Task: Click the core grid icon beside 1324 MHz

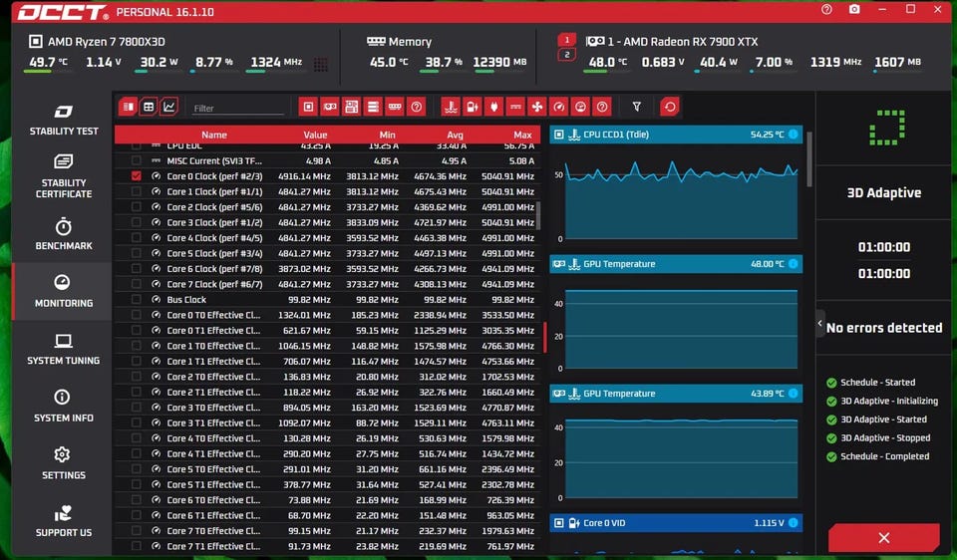Action: tap(320, 64)
